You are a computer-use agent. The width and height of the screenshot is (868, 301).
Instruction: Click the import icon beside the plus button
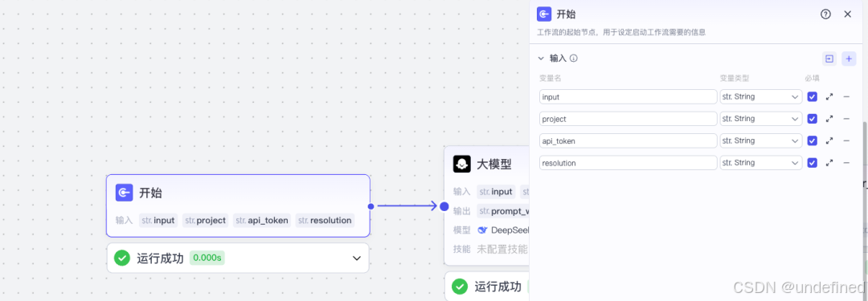click(829, 58)
